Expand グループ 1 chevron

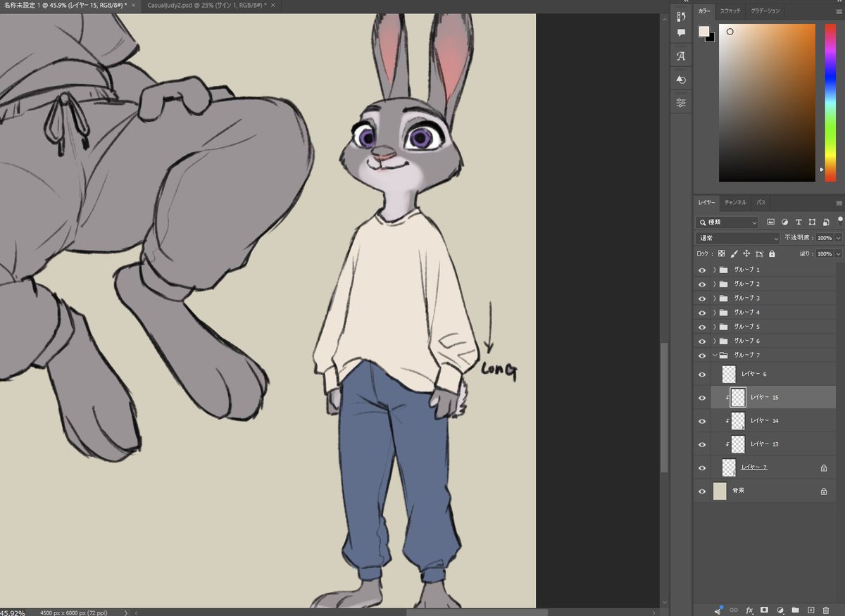pos(714,270)
